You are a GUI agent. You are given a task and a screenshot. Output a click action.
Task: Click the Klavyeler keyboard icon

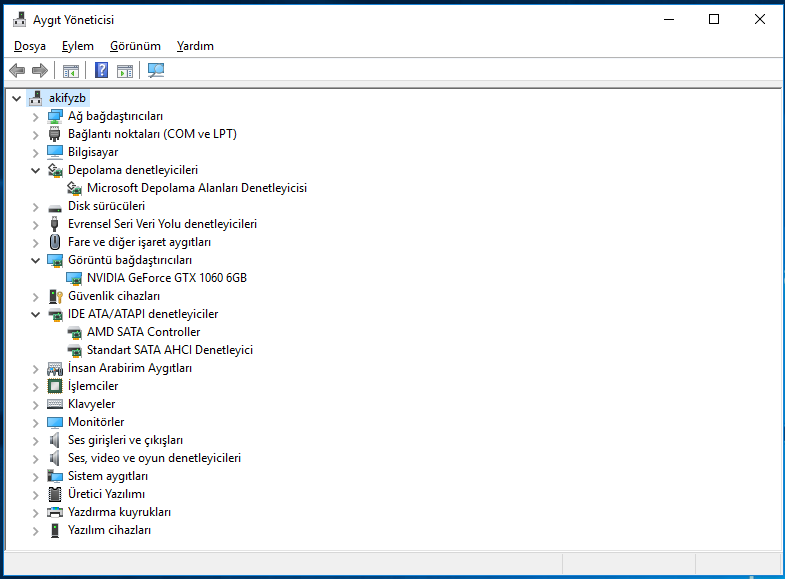(55, 404)
